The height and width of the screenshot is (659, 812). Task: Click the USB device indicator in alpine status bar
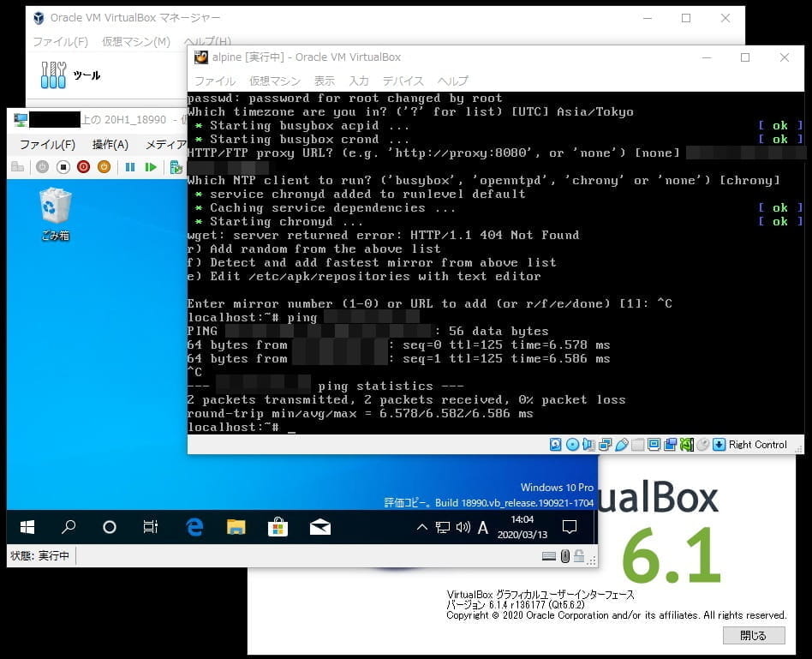coord(622,445)
